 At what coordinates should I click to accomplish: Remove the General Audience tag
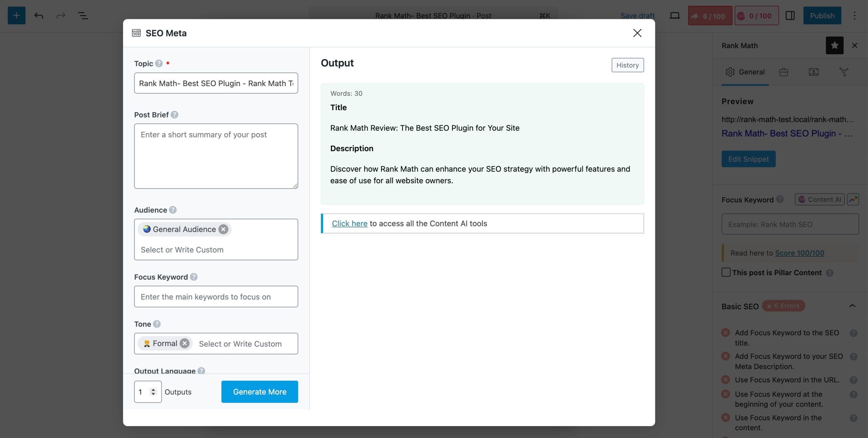coord(223,229)
